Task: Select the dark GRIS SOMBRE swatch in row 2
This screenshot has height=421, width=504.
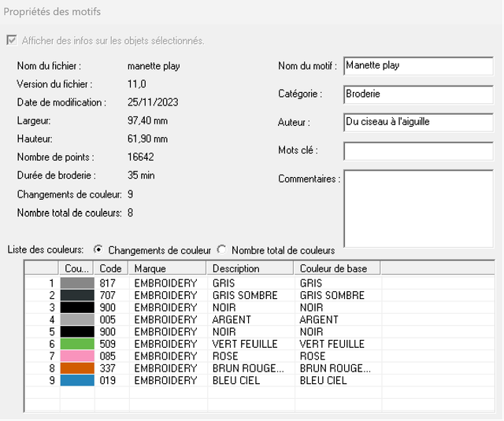Action: click(77, 295)
